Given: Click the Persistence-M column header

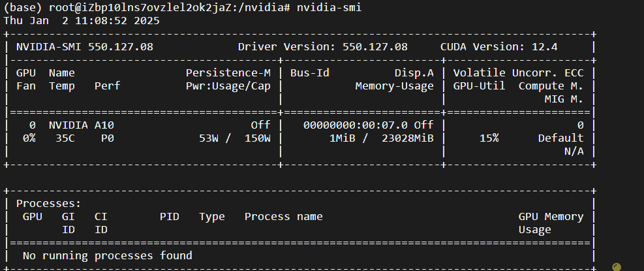Looking at the screenshot, I should [228, 72].
